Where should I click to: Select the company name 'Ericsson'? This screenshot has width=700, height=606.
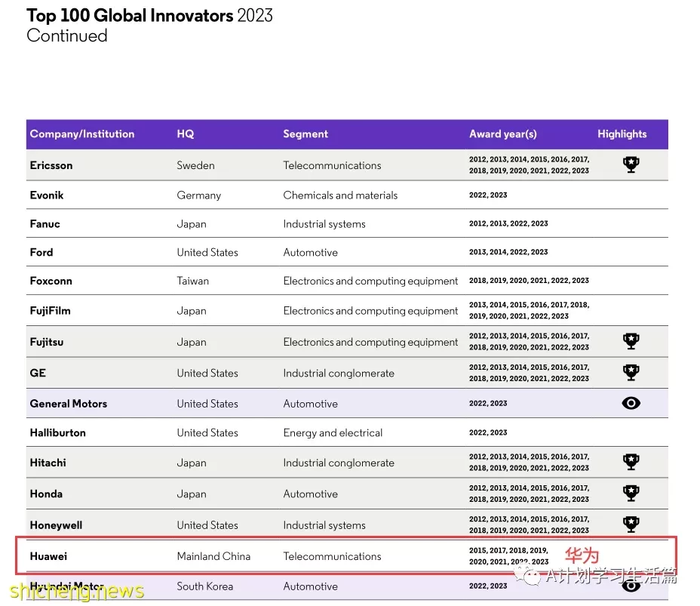pos(51,165)
